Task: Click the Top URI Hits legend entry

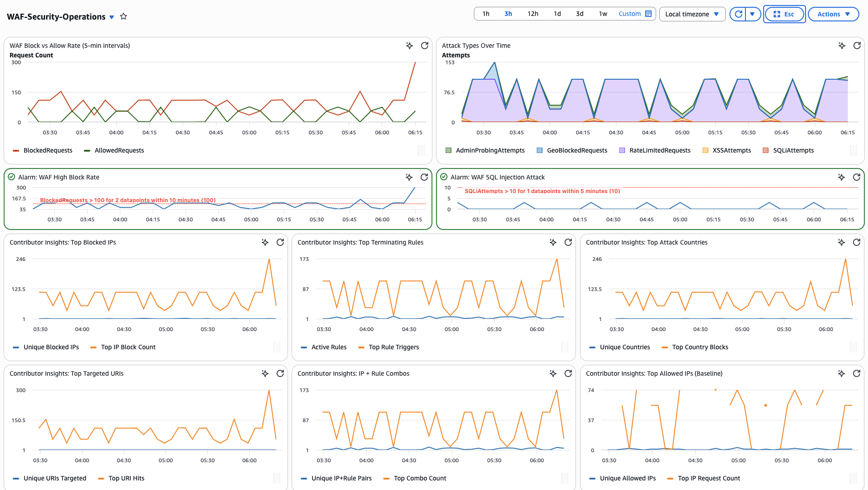Action: pyautogui.click(x=121, y=478)
